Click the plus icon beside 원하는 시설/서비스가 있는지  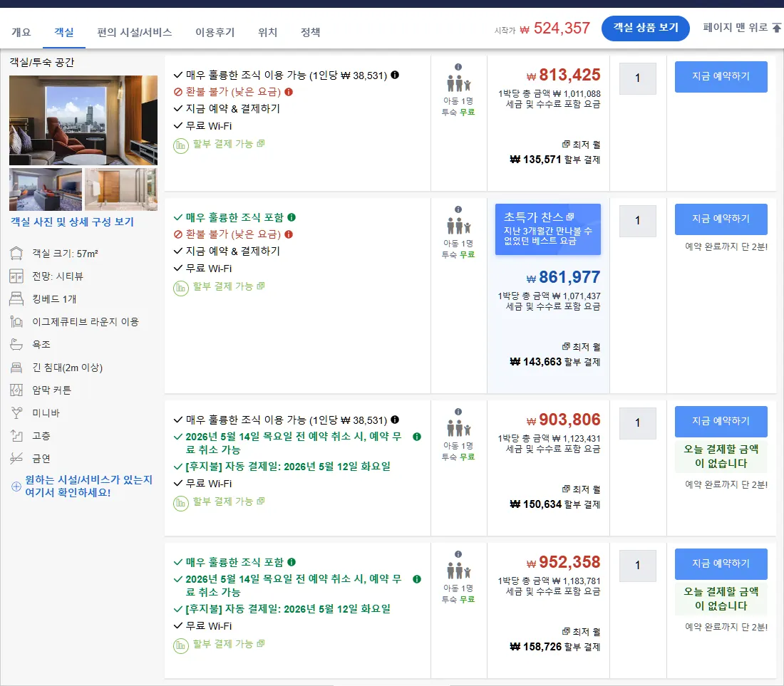pyautogui.click(x=16, y=486)
